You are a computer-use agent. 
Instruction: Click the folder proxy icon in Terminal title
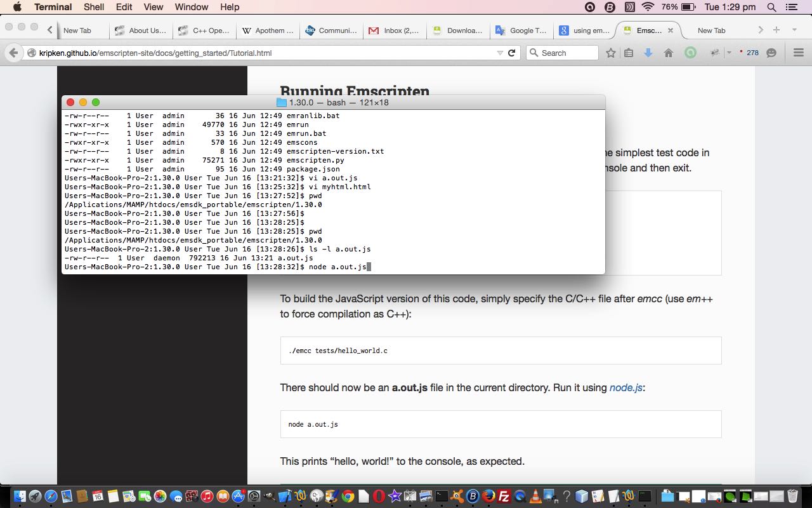click(x=282, y=102)
